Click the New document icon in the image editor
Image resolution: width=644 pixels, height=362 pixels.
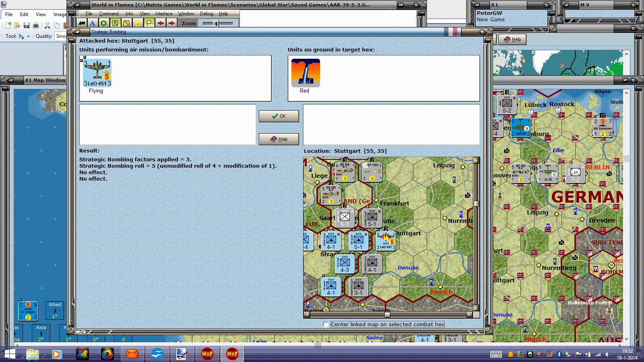point(8,25)
